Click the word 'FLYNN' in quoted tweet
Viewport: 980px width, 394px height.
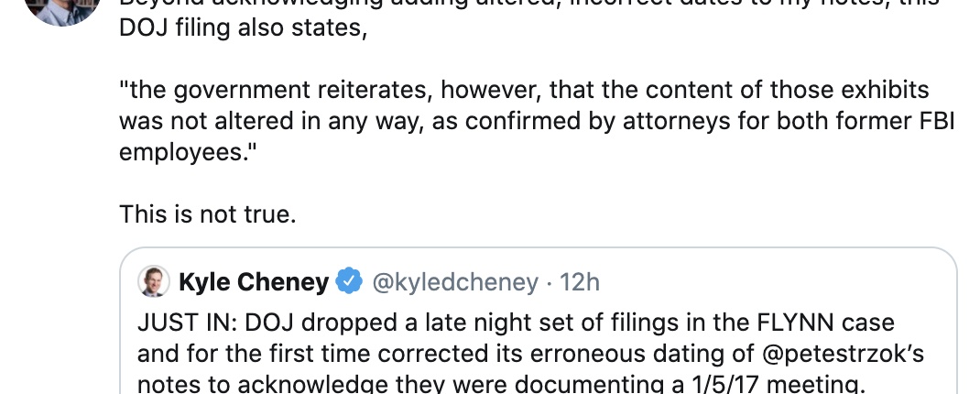click(738, 323)
